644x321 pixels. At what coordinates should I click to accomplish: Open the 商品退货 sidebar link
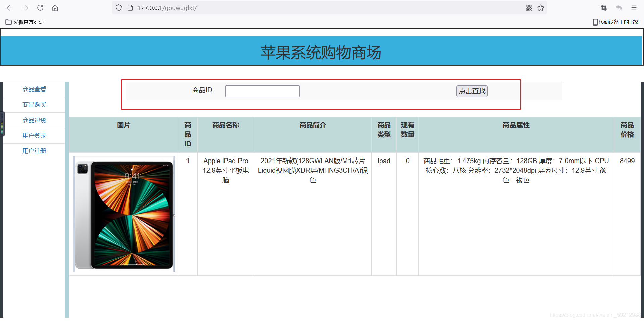point(34,120)
